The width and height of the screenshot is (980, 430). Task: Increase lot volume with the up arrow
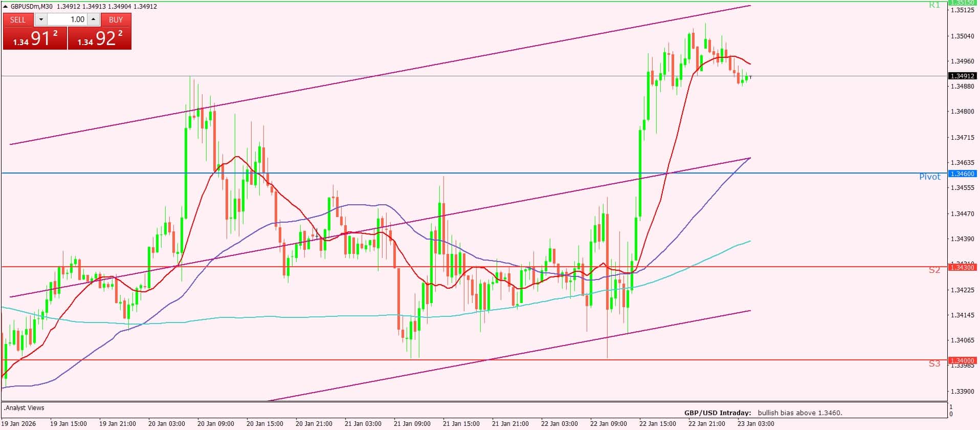(x=93, y=19)
